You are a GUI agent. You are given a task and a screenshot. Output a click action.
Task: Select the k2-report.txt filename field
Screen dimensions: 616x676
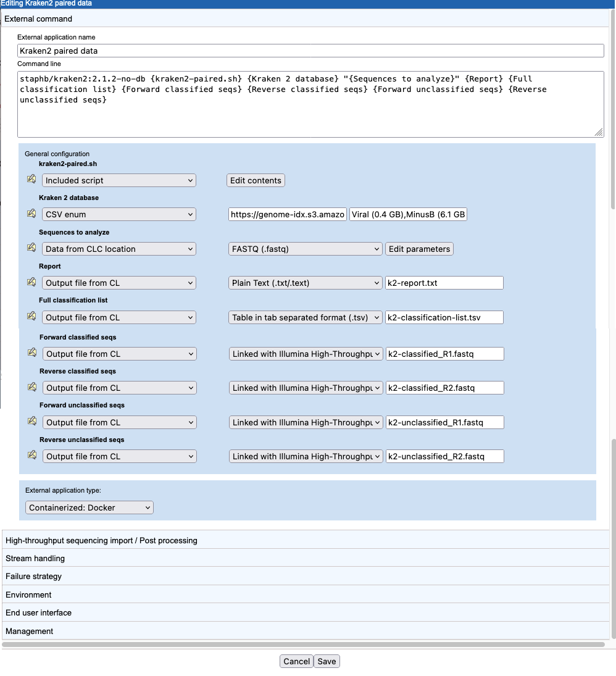coord(443,282)
